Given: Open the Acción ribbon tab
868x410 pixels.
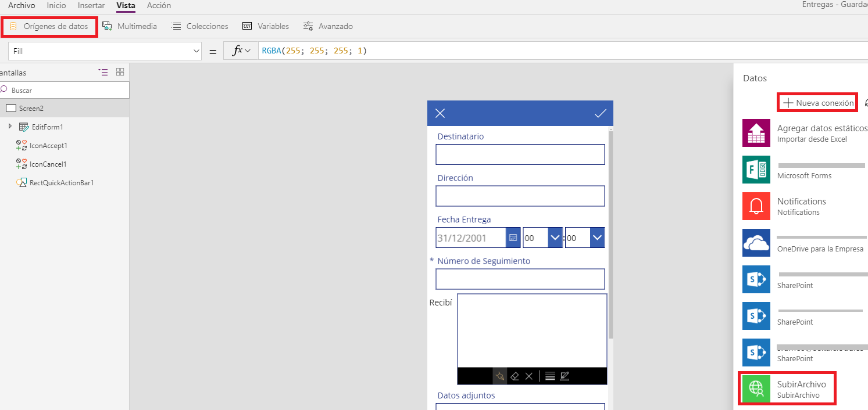Looking at the screenshot, I should pos(159,6).
